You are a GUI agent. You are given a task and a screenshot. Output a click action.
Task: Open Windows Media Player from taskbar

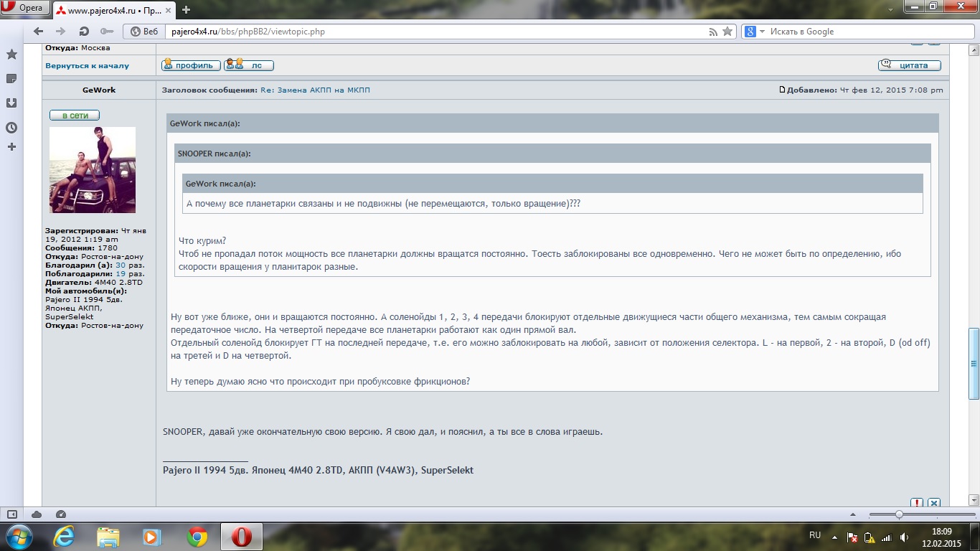coord(152,537)
